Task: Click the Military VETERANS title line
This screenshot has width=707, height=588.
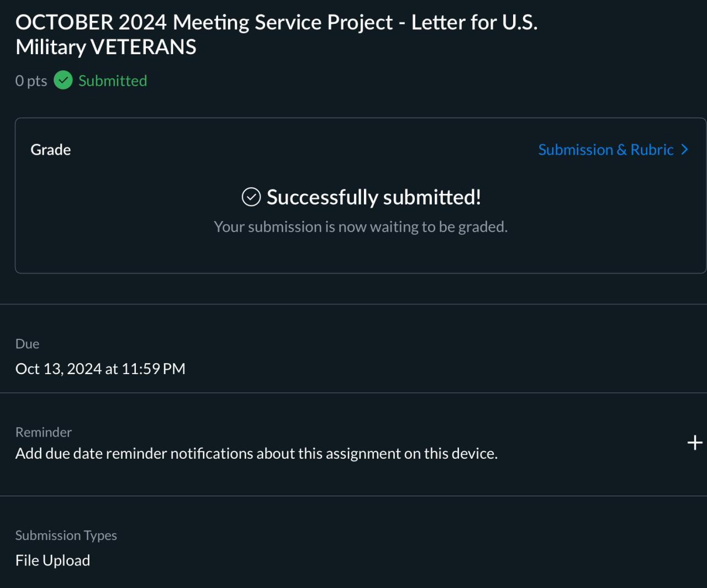Action: [x=106, y=48]
